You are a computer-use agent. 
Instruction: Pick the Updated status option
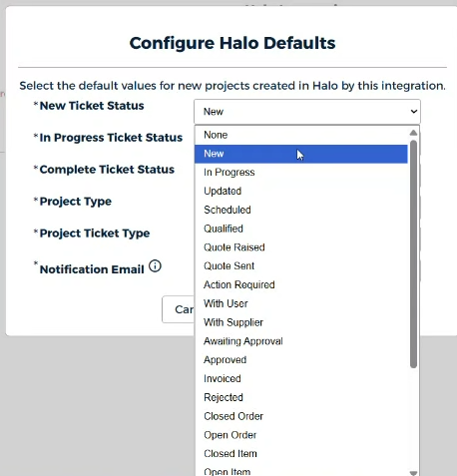[x=301, y=192]
